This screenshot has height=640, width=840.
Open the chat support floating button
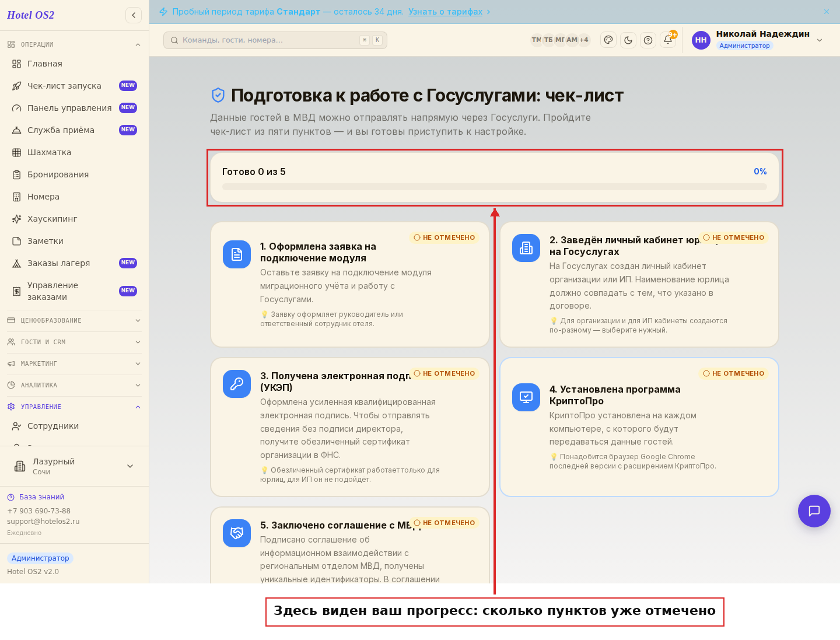coord(814,511)
